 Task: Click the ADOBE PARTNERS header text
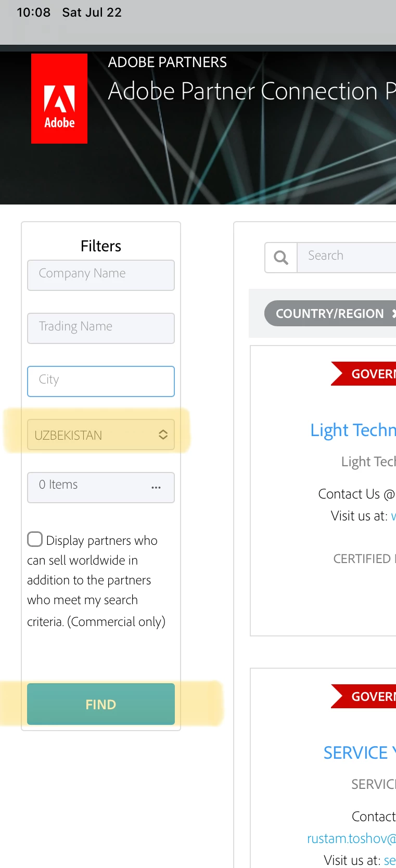tap(168, 62)
